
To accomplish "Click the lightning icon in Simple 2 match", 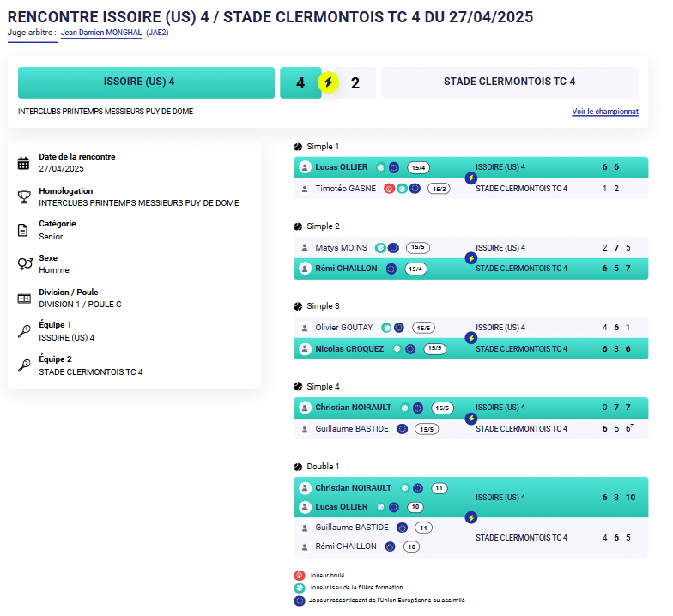I will 470,258.
